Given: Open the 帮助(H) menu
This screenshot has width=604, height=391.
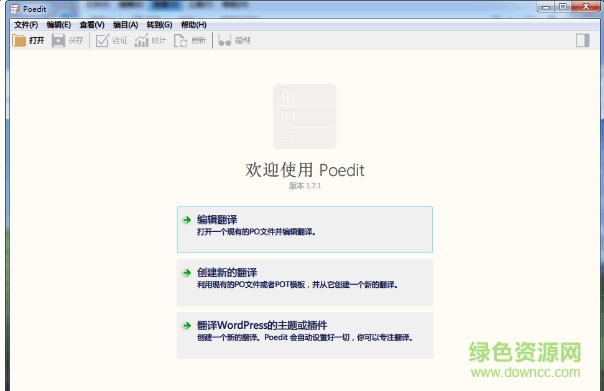Looking at the screenshot, I should 194,25.
